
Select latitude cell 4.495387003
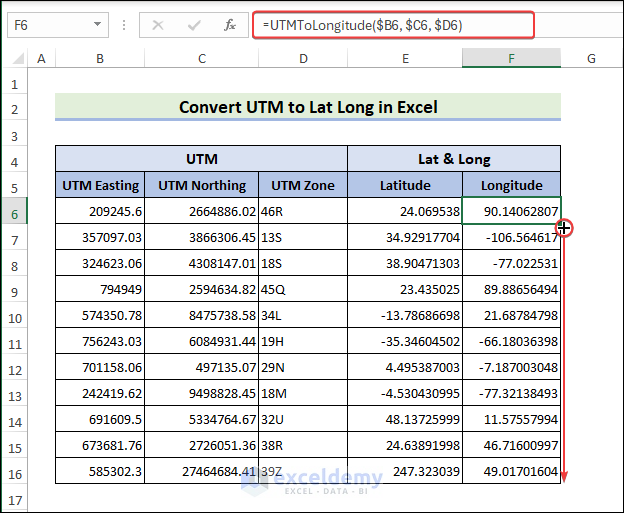coord(405,367)
